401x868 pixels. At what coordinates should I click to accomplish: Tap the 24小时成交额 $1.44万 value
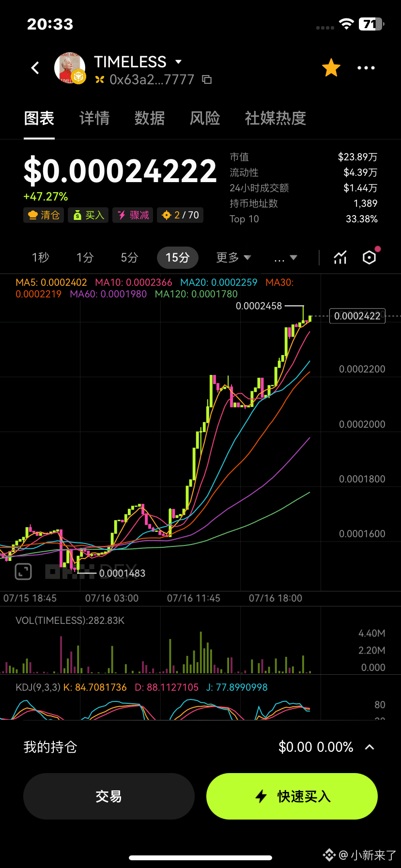point(360,188)
